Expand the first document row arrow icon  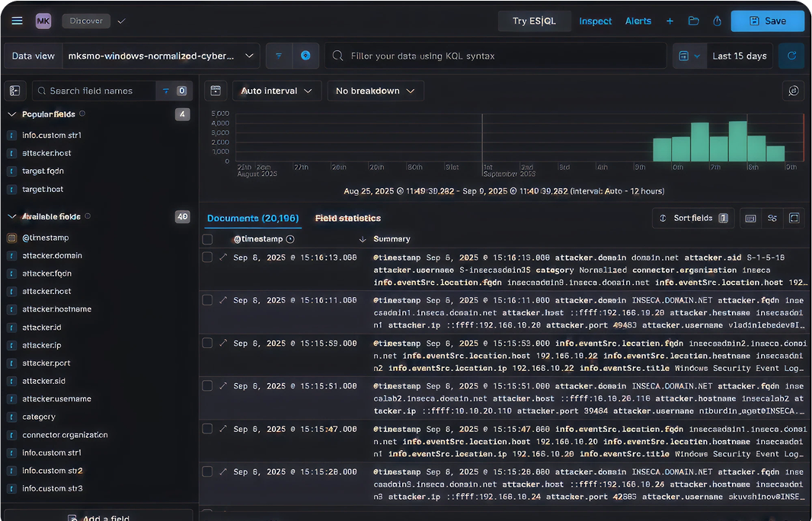223,257
